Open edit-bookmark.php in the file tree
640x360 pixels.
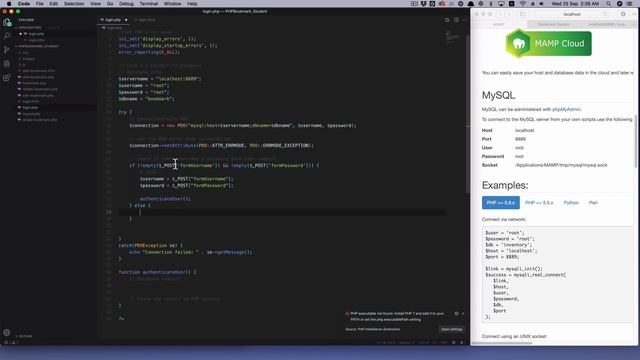point(38,96)
